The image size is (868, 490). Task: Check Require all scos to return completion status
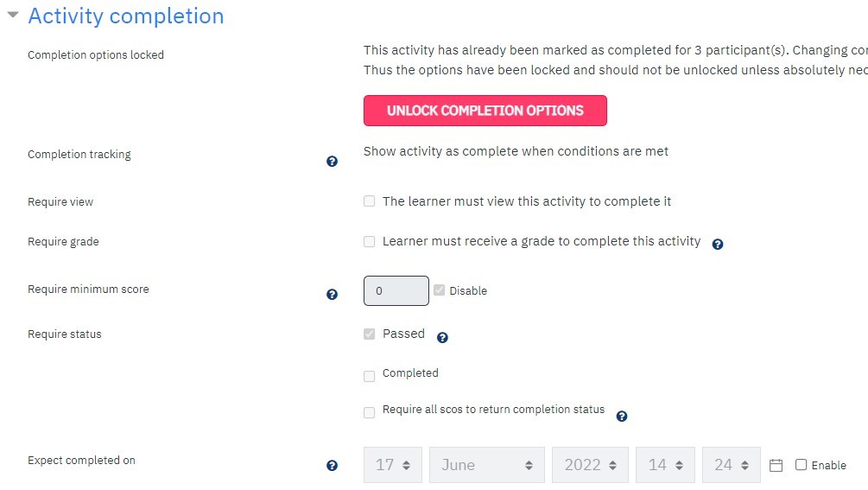tap(370, 412)
